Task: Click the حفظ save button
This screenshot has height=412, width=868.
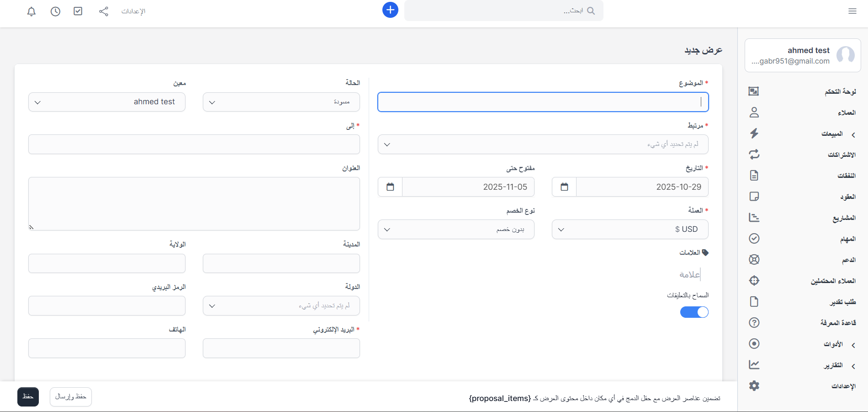Action: (x=28, y=397)
